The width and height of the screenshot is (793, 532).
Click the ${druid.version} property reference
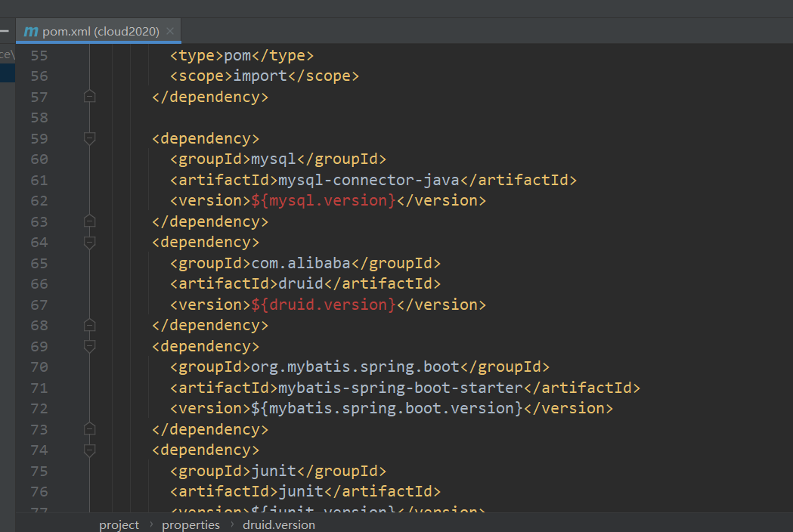(x=324, y=305)
